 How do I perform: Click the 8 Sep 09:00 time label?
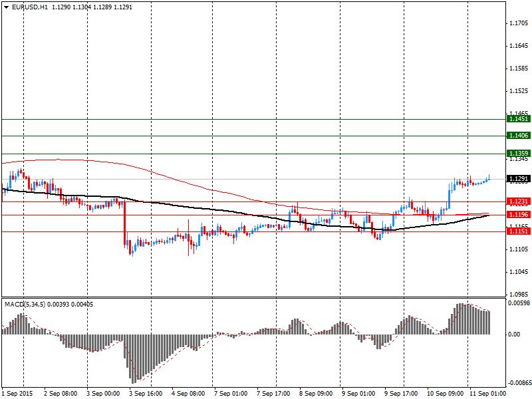coord(316,394)
